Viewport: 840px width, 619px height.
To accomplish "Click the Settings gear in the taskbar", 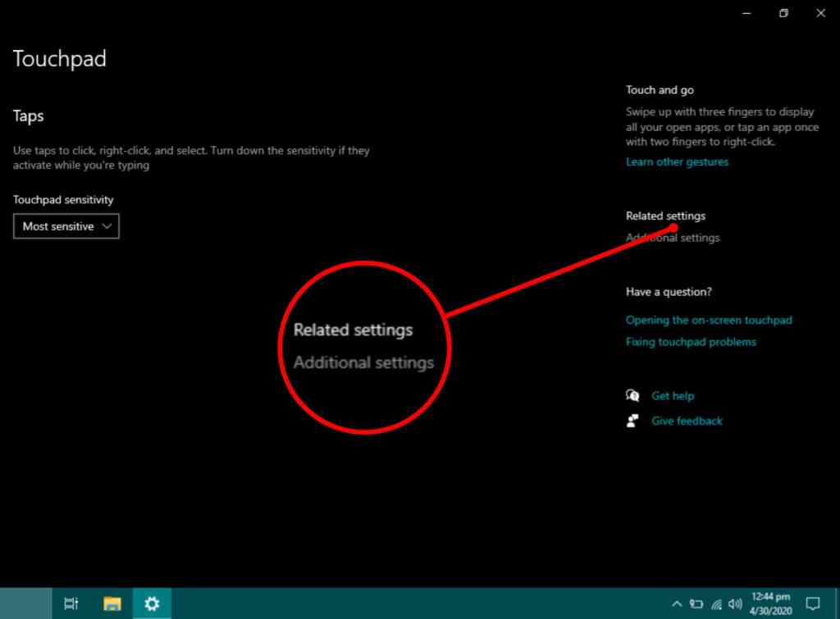I will coord(152,603).
